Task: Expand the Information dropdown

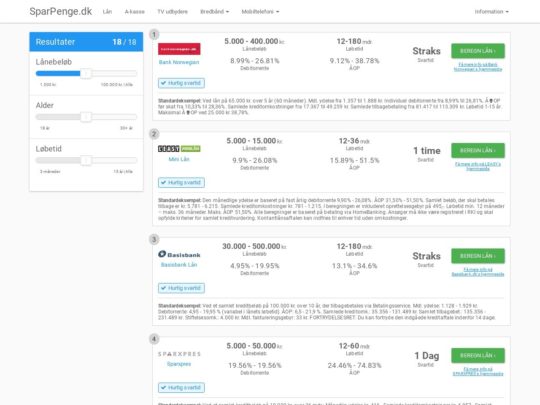Action: pos(491,12)
